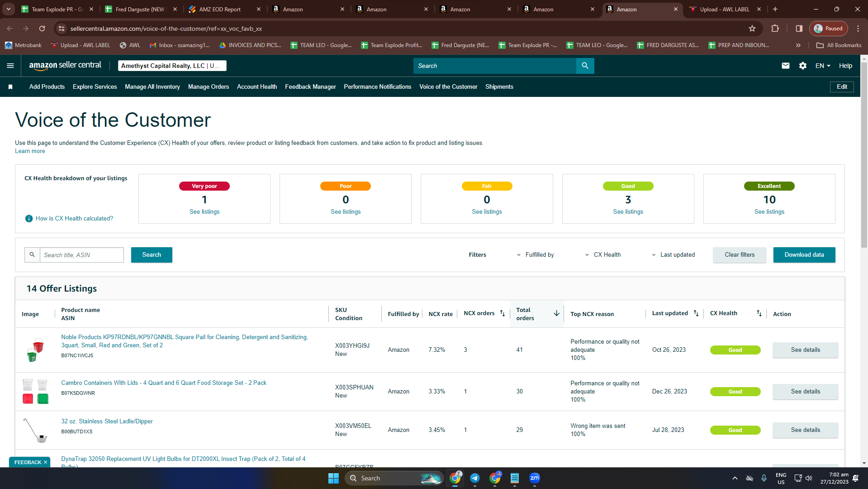Open the EN language dropdown
868x489 pixels.
tap(823, 66)
